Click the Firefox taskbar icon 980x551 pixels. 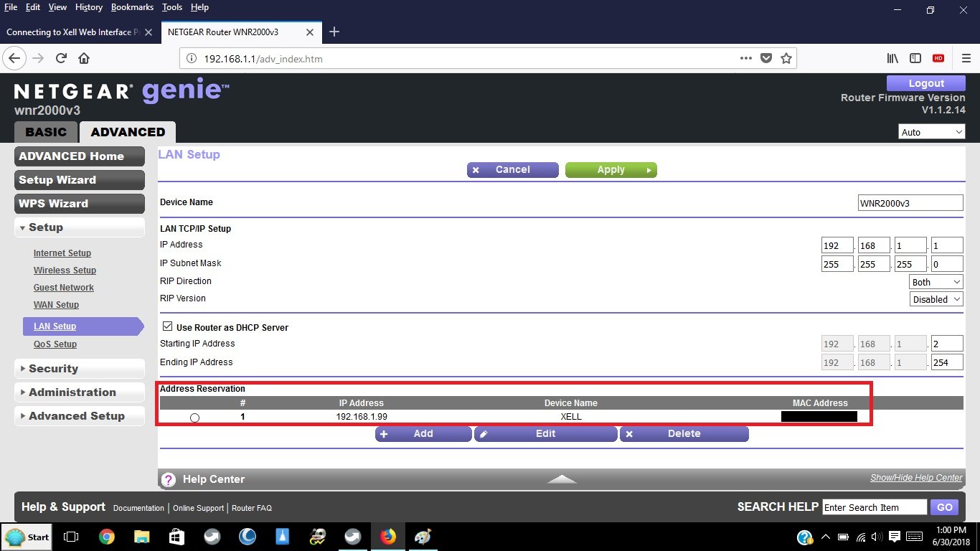[x=388, y=537]
